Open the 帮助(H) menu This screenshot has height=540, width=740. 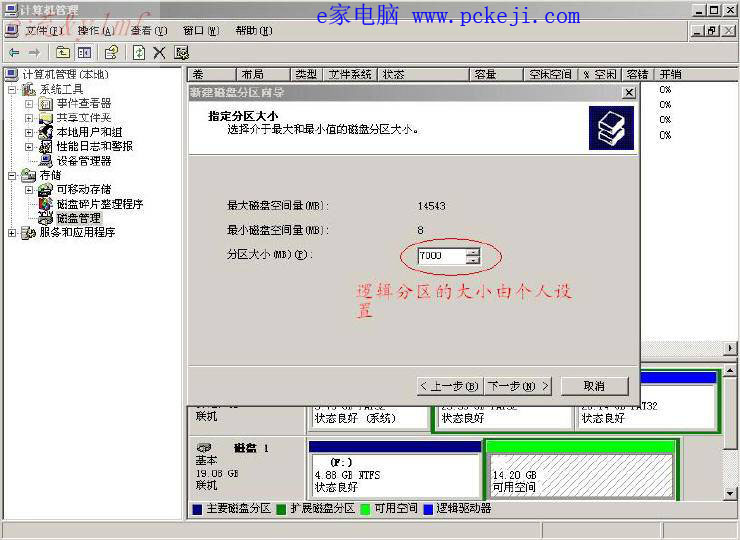[x=254, y=31]
